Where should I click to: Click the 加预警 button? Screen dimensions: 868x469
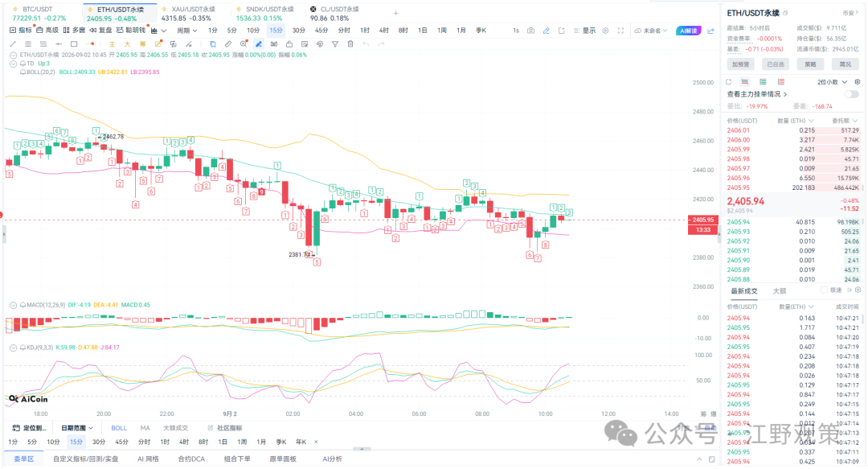pos(740,64)
